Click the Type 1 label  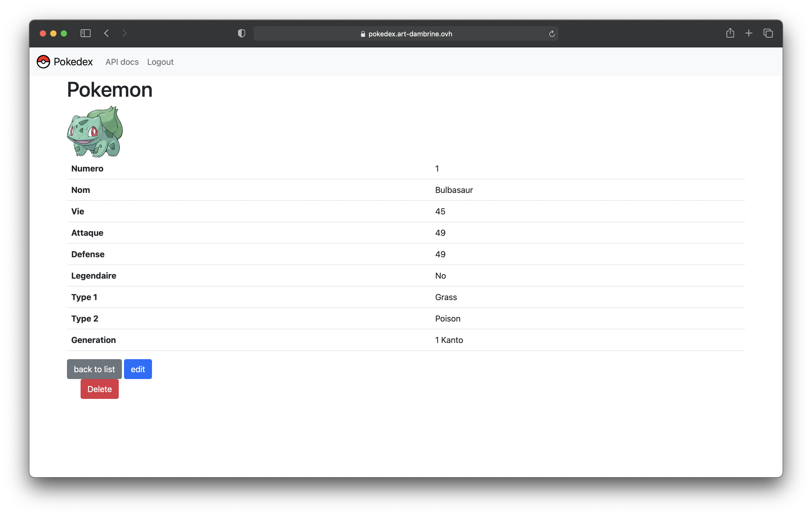click(84, 297)
